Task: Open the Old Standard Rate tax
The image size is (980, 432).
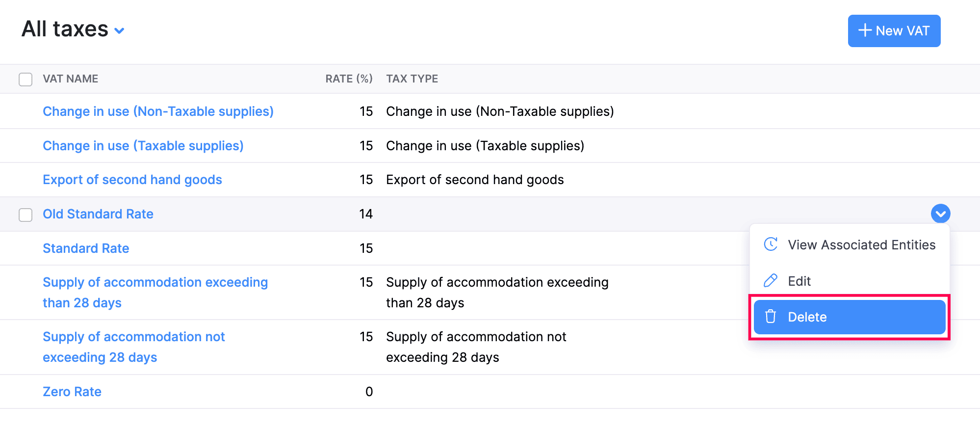Action: [x=98, y=214]
